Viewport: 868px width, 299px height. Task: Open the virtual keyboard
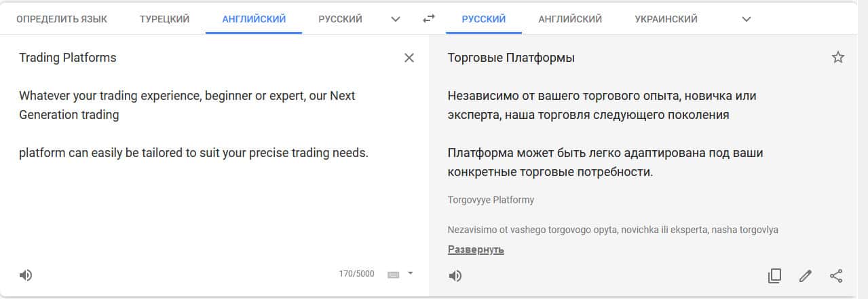[x=393, y=275]
